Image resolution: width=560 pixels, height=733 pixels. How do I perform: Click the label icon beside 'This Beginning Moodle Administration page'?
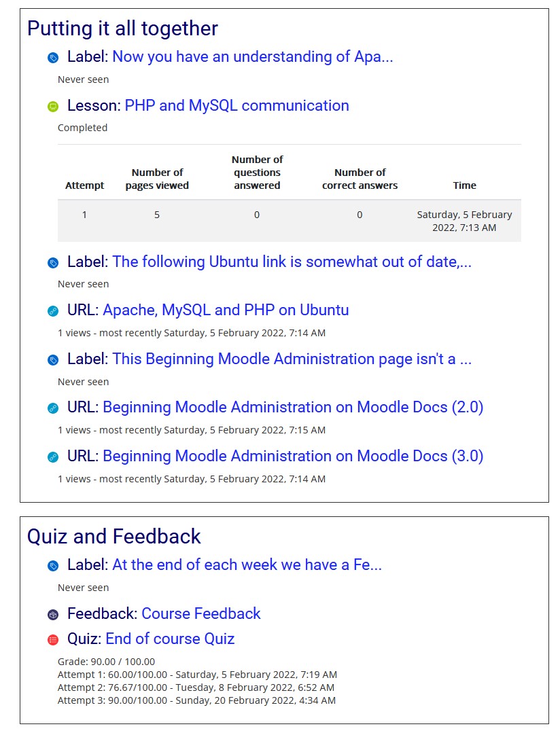(x=53, y=360)
